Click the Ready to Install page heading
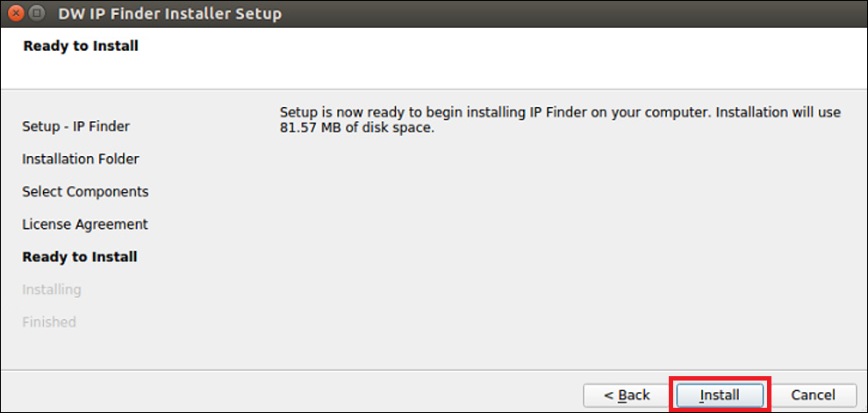This screenshot has width=868, height=413. tap(81, 46)
